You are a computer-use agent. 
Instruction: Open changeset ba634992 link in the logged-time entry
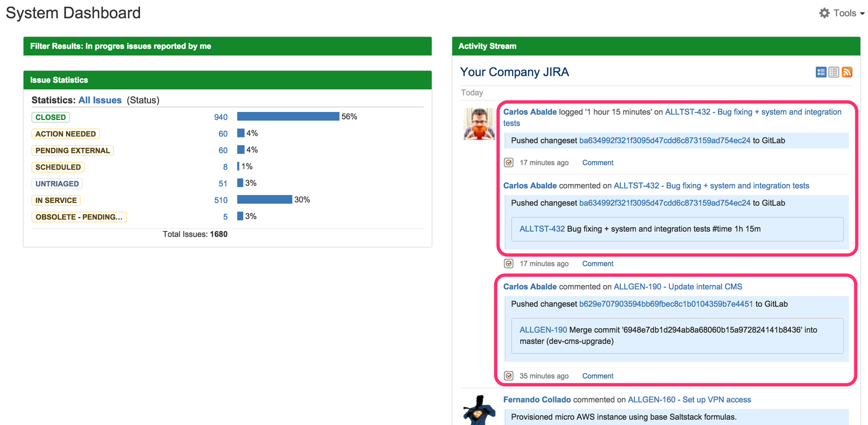point(664,140)
